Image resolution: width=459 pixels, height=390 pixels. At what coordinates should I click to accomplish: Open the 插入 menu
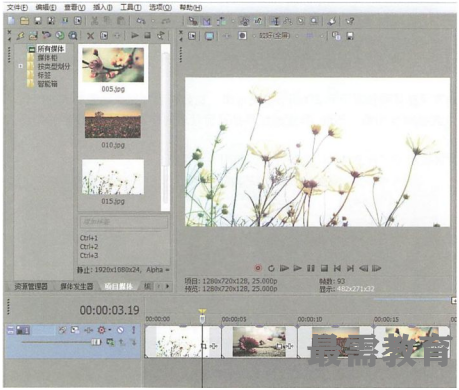(103, 7)
